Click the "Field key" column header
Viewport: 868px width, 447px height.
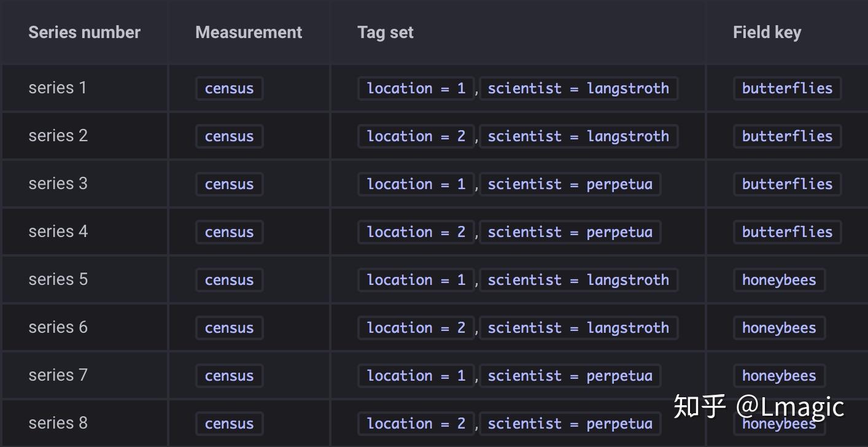click(767, 33)
